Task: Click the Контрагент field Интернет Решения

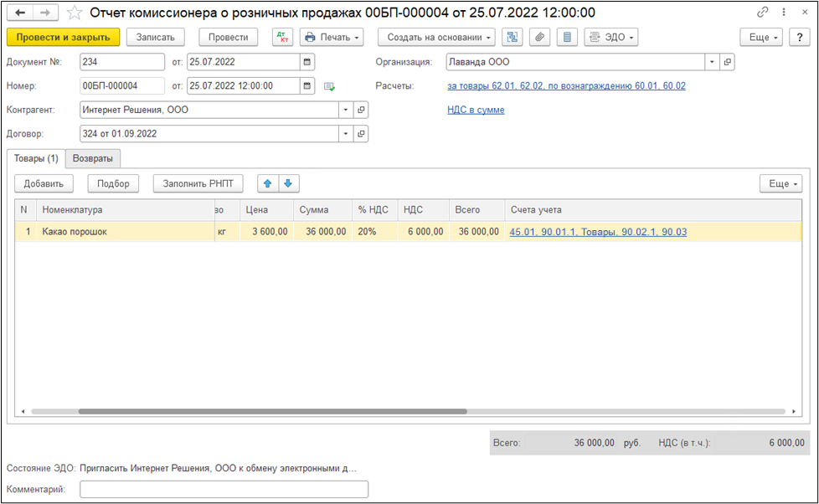Action: (209, 110)
